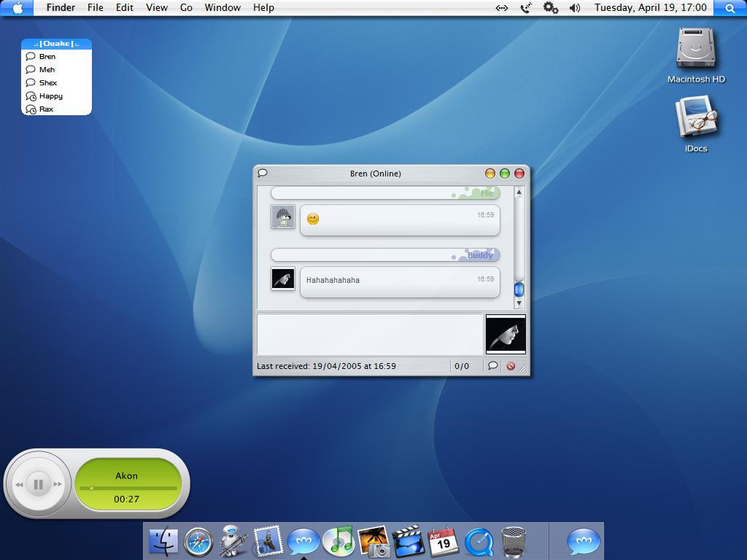
Task: Click the blue chat scrollbar thumb
Action: 519,289
